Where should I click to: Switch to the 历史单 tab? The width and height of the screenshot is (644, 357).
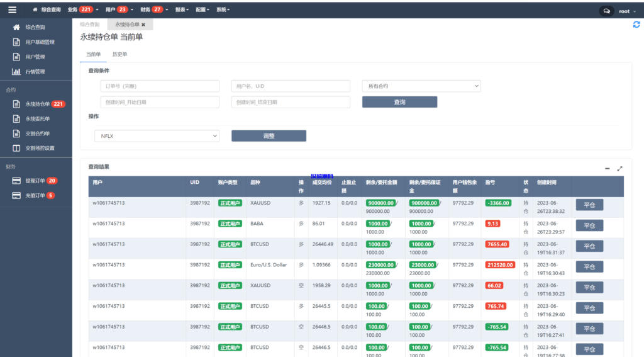click(x=119, y=54)
